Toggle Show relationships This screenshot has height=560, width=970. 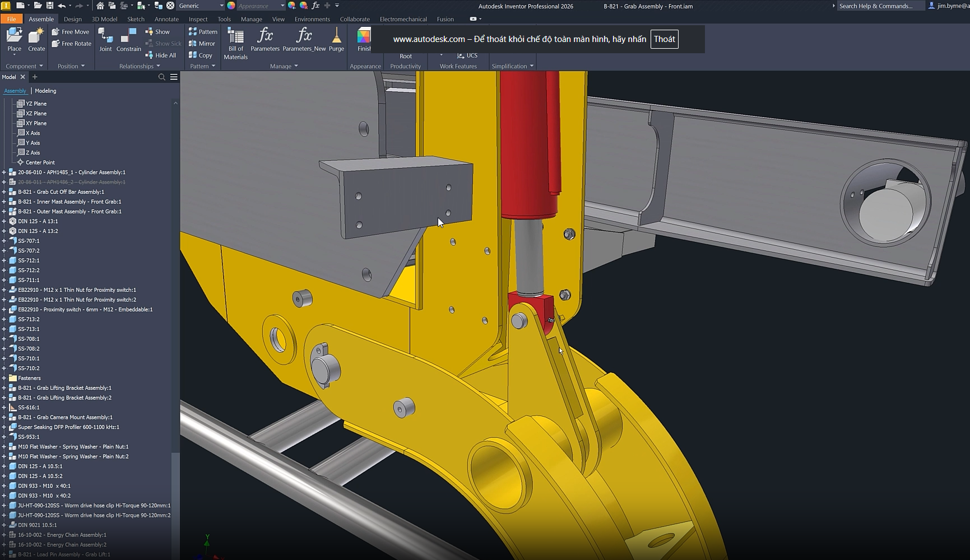pos(157,32)
